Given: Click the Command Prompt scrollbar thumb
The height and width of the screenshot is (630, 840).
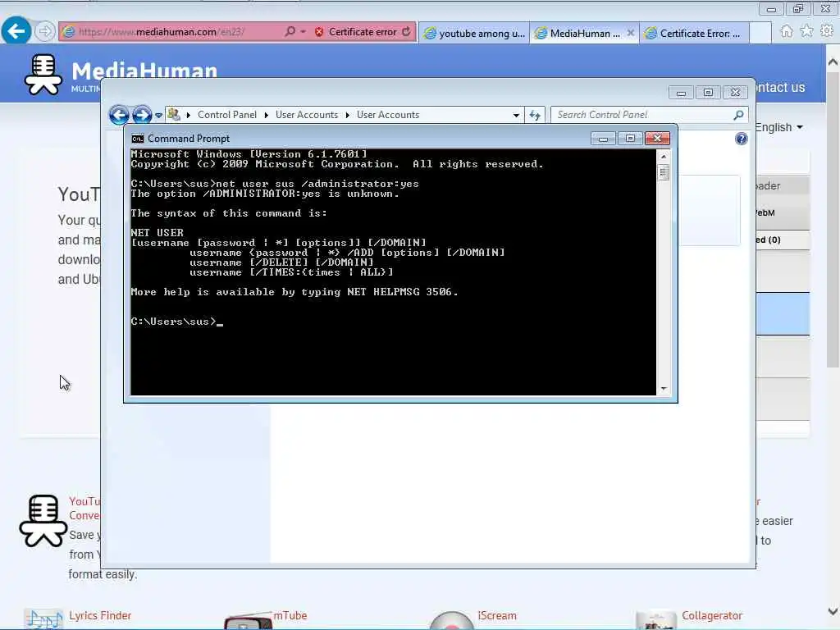Looking at the screenshot, I should point(663,172).
